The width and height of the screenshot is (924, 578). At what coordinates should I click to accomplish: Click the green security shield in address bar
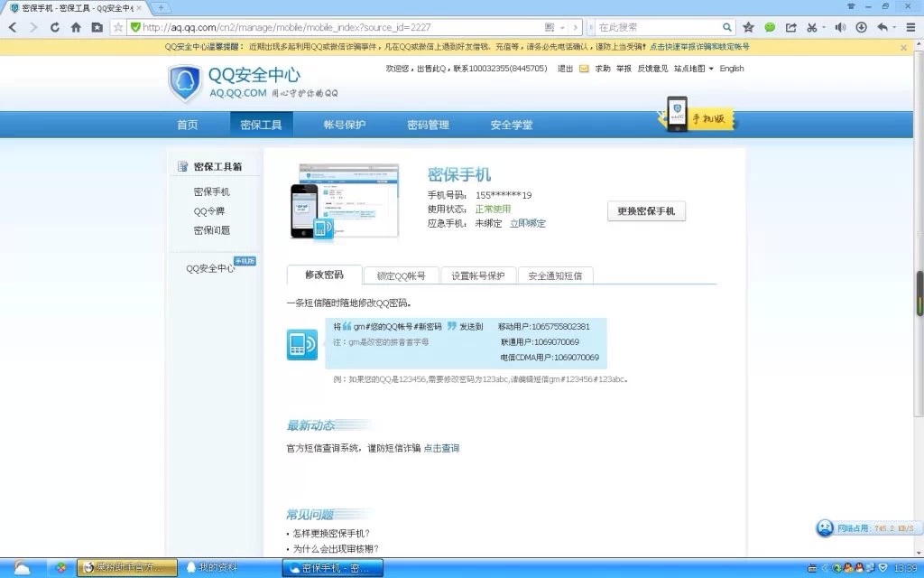coord(135,27)
